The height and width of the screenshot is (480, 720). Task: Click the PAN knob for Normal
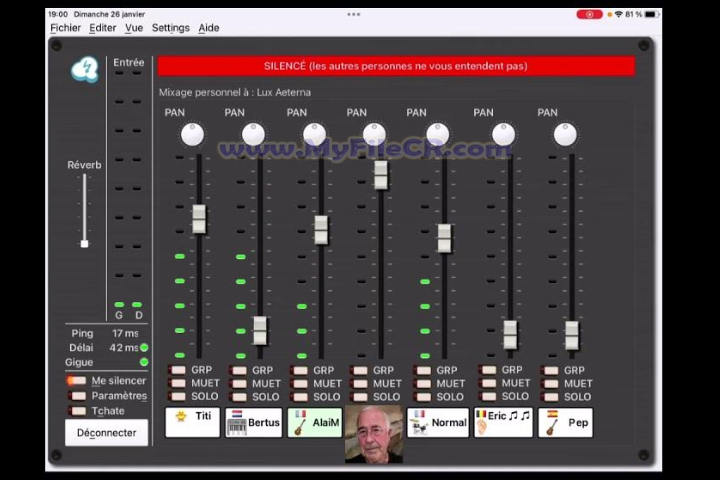point(438,135)
